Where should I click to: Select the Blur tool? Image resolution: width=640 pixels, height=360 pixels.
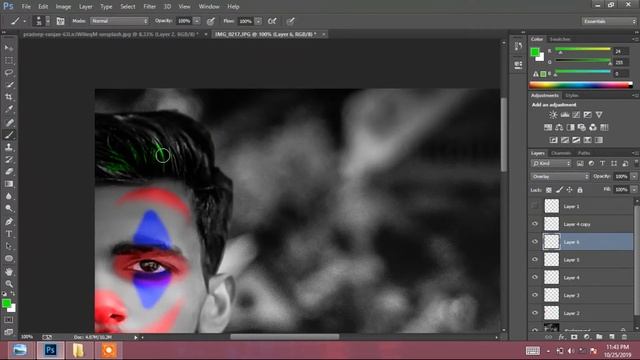pos(9,196)
